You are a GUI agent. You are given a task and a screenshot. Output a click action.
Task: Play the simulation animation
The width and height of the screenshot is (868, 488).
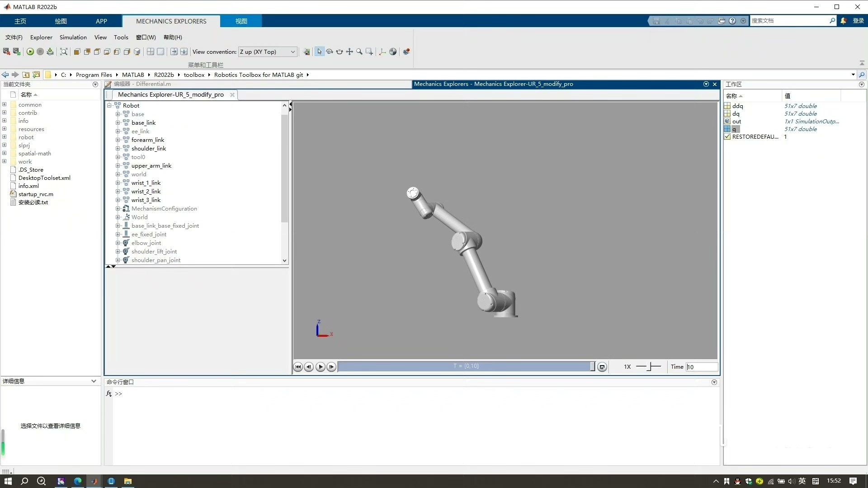320,367
